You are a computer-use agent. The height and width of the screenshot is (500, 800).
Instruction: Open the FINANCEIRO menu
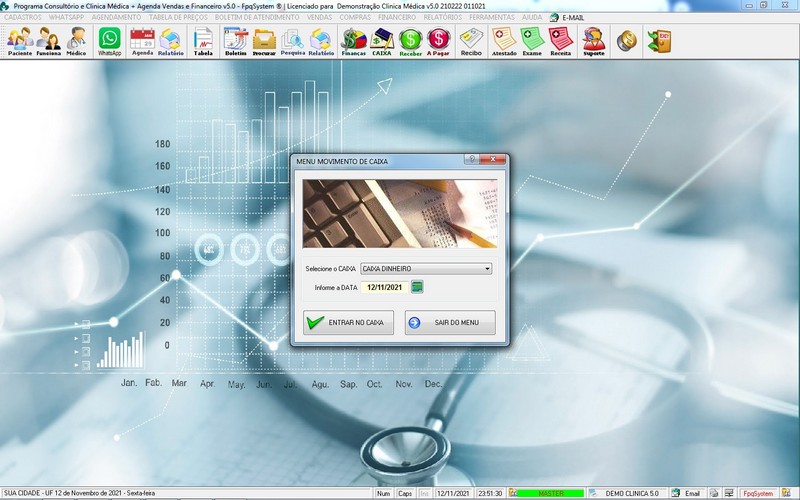[x=397, y=17]
